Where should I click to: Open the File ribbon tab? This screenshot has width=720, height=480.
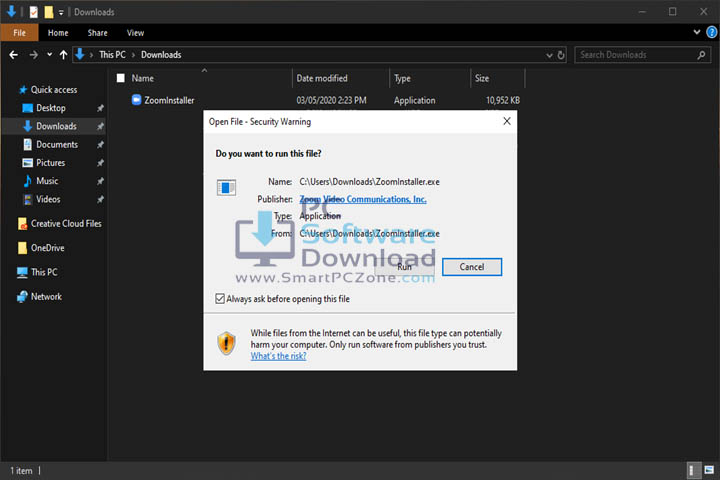(x=19, y=33)
